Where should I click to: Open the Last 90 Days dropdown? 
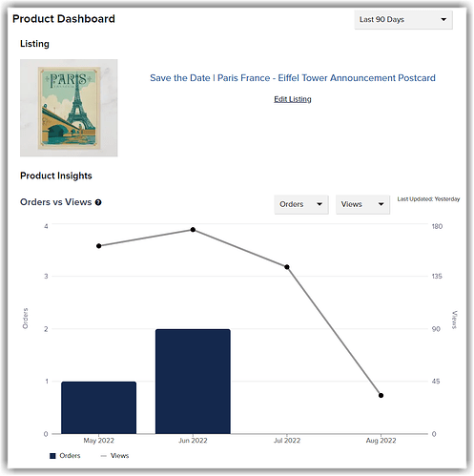[403, 20]
